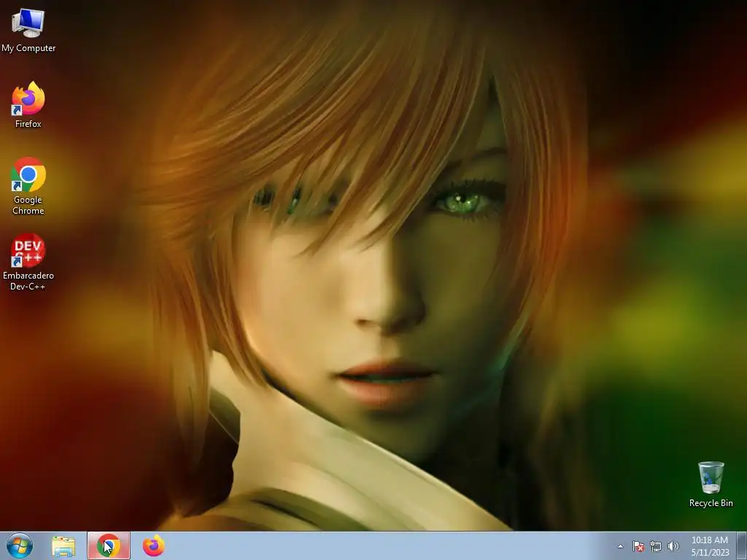Select the My Computer desktop icon
Screen dimensions: 747x560
click(x=28, y=29)
